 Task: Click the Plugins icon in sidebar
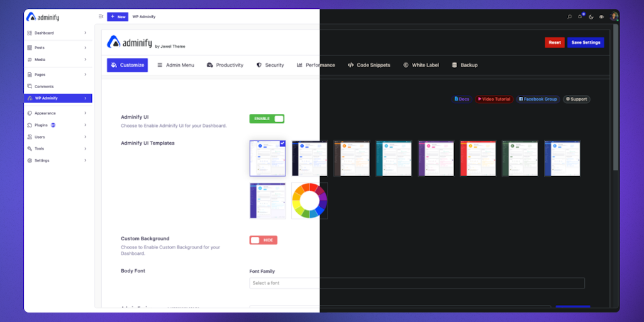coord(30,125)
